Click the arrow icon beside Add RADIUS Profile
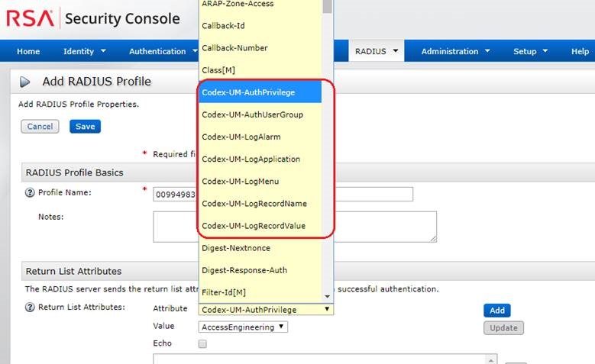This screenshot has height=364, width=595. 25,82
